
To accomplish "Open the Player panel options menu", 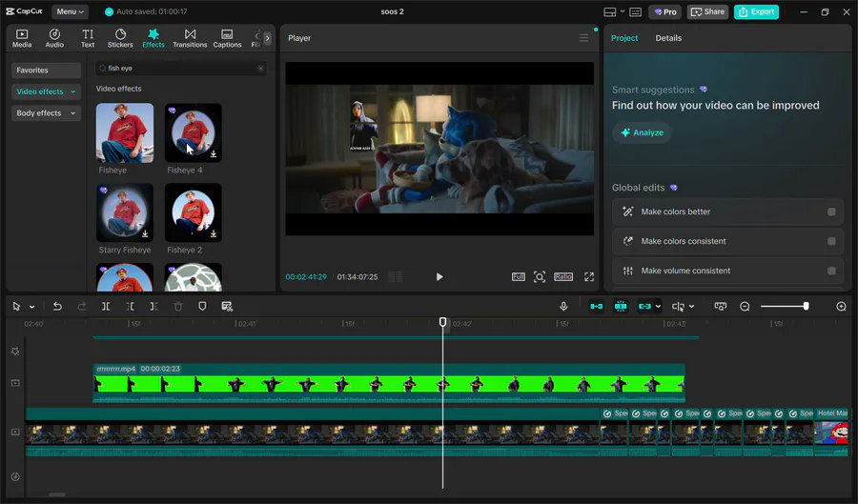I will (583, 38).
